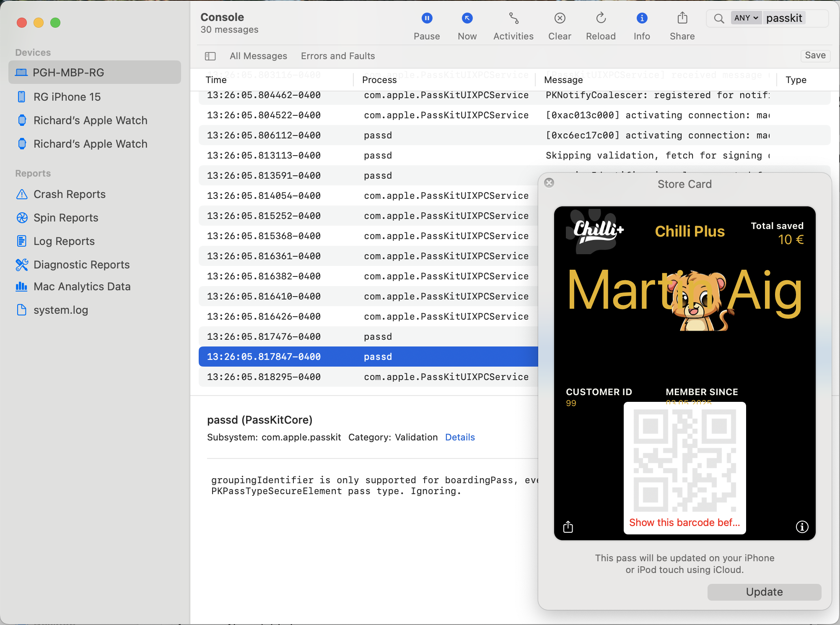Viewport: 840px width, 625px height.
Task: Switch to the Errors and Faults tab
Action: [338, 56]
